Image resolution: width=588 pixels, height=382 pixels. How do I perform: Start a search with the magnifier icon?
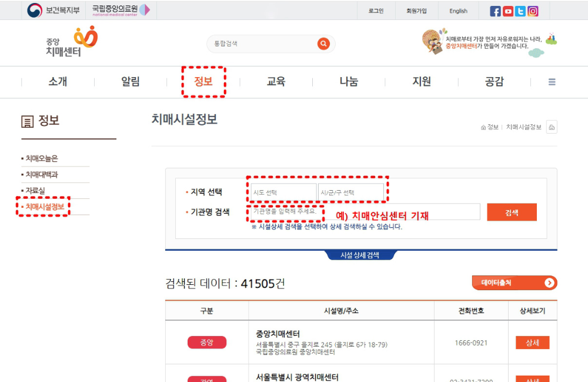(x=323, y=44)
